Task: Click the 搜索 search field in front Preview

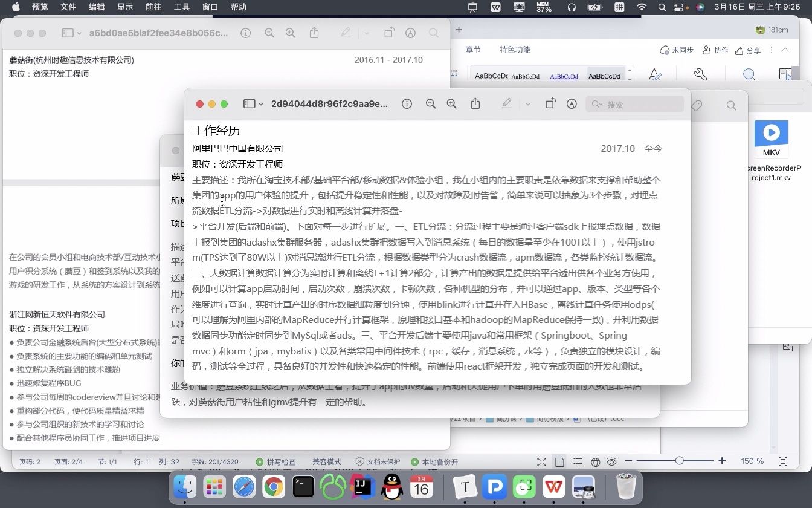Action: pos(634,104)
